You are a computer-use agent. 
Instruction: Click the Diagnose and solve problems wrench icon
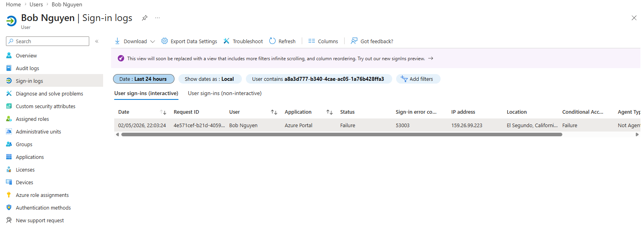coord(9,93)
